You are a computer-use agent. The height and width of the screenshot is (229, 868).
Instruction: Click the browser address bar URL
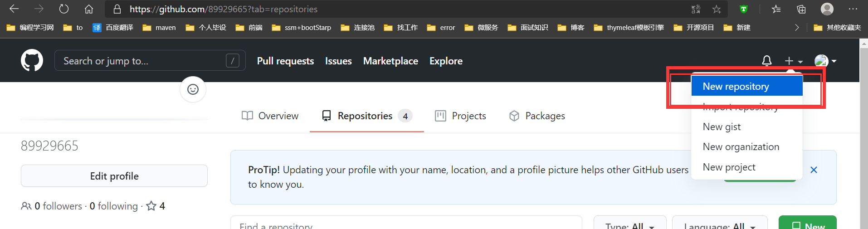[224, 9]
